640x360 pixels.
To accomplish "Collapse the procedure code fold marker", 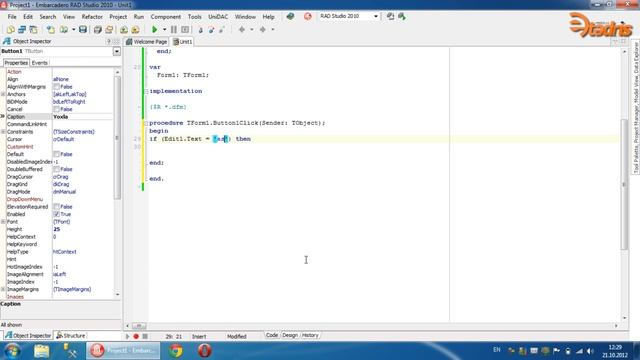I will click(146, 123).
